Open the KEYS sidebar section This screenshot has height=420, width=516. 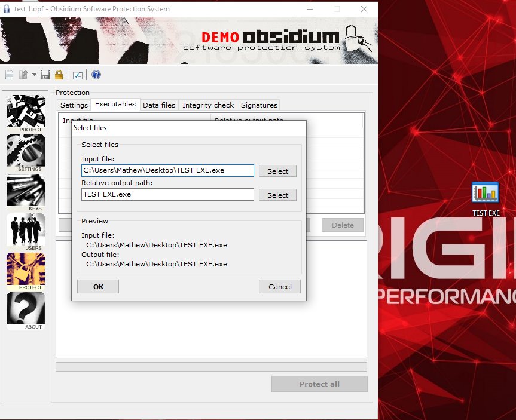tap(26, 192)
